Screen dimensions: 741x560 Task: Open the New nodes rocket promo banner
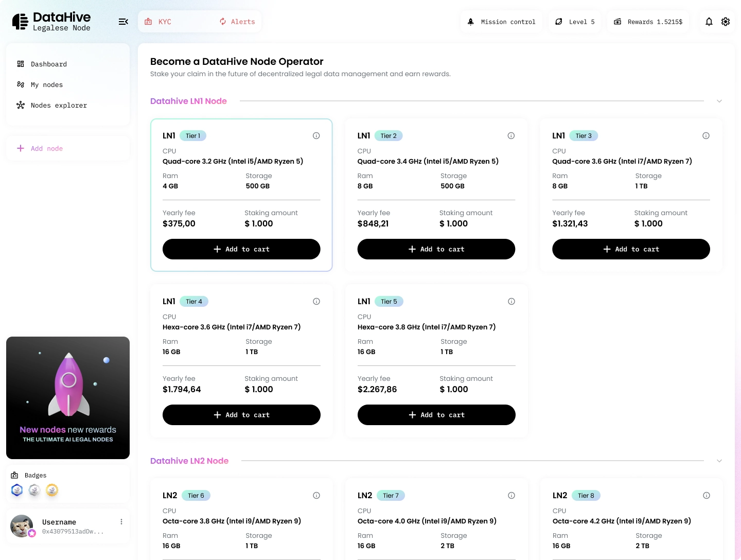click(x=68, y=398)
